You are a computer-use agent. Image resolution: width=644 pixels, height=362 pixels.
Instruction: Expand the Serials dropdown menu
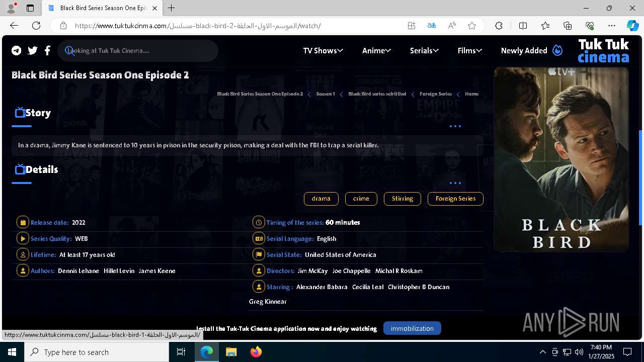[x=424, y=50]
